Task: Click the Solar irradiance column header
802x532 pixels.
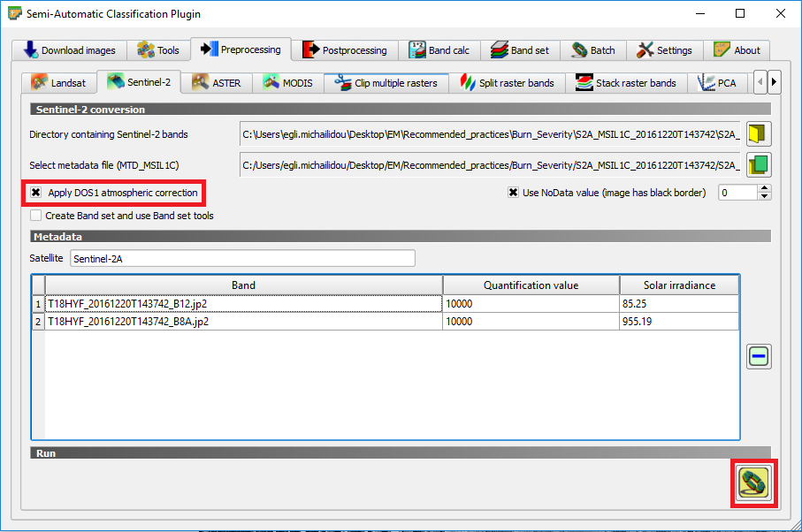Action: pyautogui.click(x=678, y=285)
